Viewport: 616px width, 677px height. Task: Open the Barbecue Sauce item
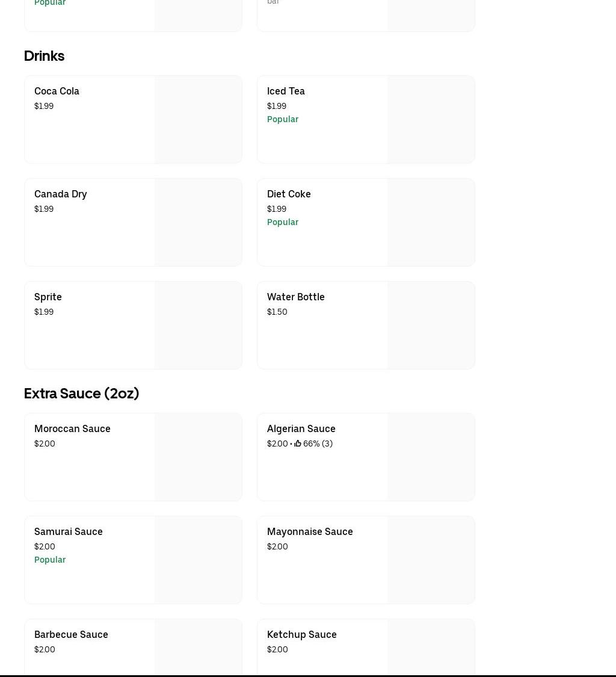pyautogui.click(x=71, y=635)
